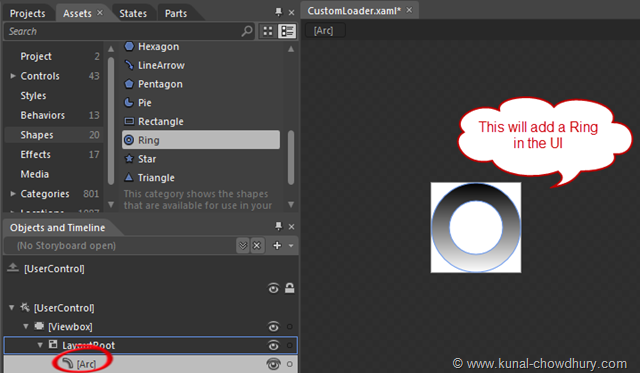
Task: Switch Assets to list view mode
Action: coord(287,31)
